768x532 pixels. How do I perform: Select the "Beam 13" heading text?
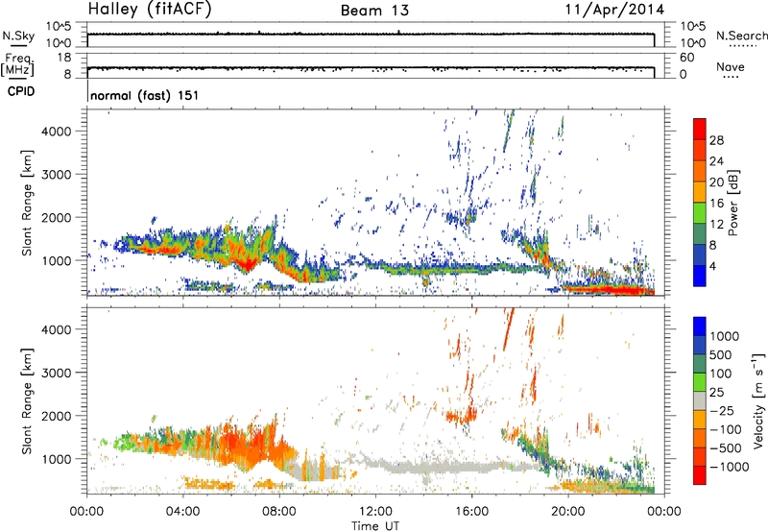click(x=374, y=11)
